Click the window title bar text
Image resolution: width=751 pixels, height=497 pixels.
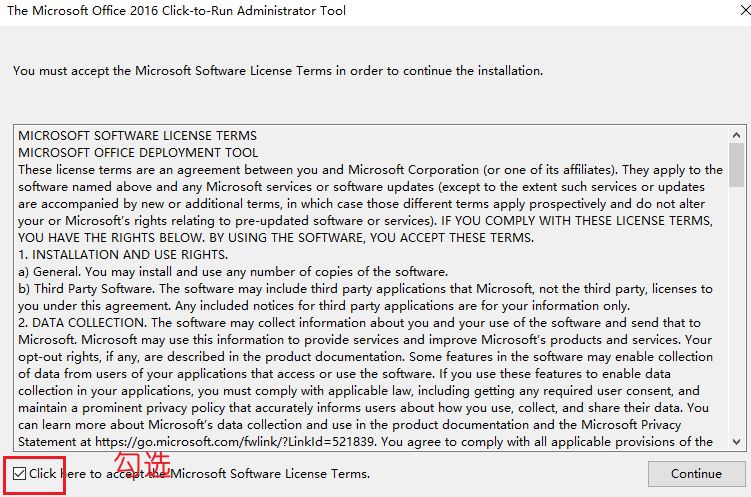click(176, 10)
